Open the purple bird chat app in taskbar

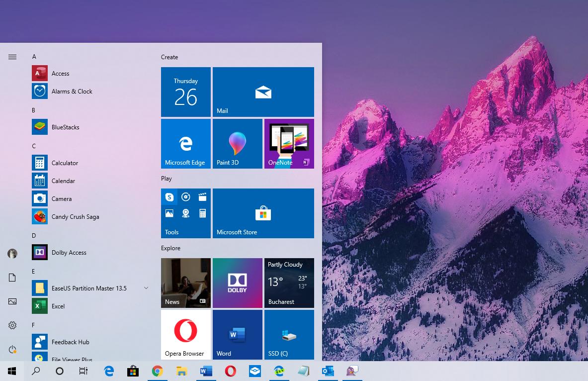pos(352,371)
